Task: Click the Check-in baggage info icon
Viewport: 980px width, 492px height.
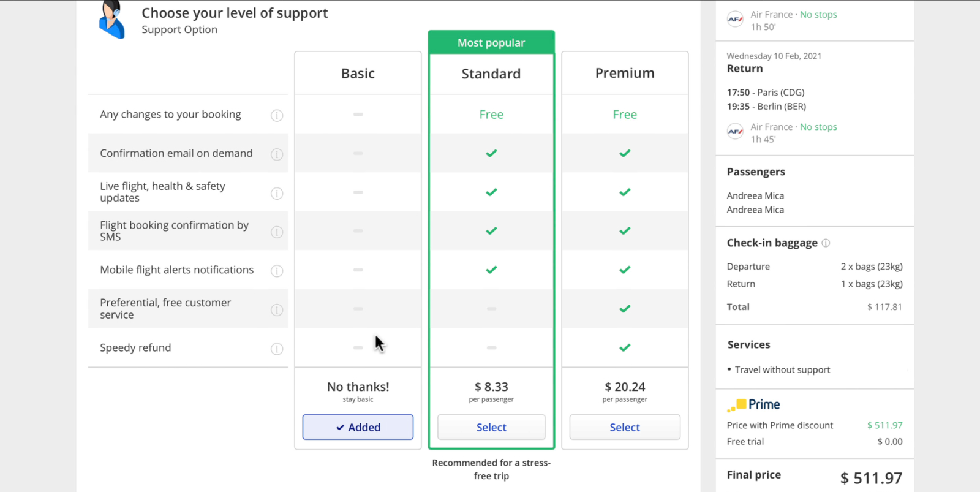Action: [x=826, y=243]
